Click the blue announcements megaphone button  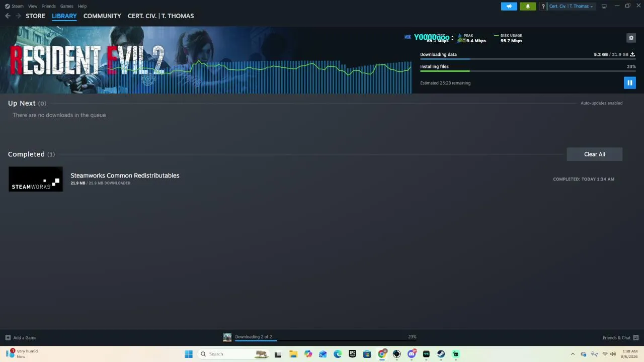[x=509, y=6]
